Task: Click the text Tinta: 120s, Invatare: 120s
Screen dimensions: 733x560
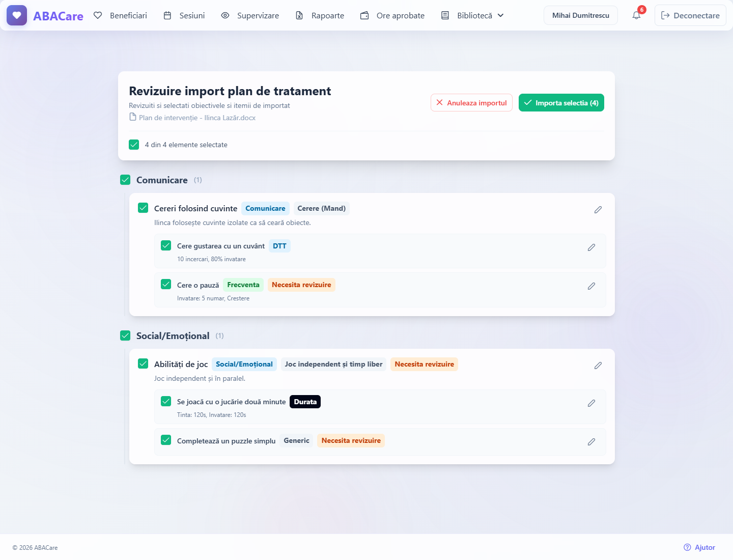Action: point(212,415)
